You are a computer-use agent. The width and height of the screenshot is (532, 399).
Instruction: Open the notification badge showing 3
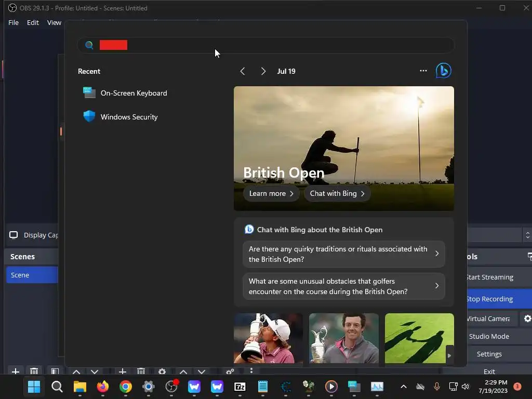517,386
